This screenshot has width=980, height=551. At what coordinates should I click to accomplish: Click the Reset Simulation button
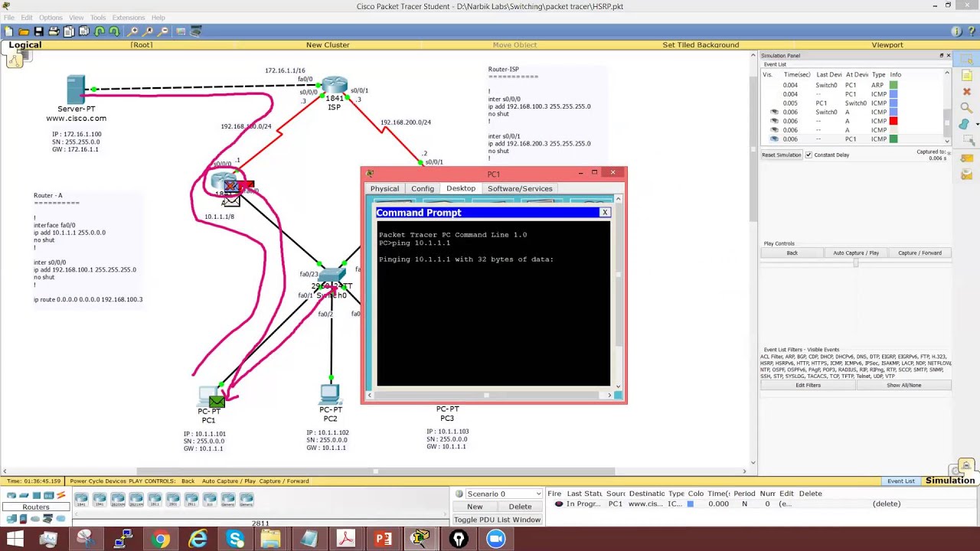pos(782,155)
